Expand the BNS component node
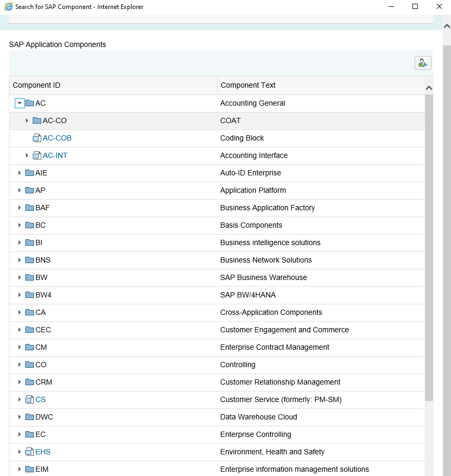 [20, 260]
